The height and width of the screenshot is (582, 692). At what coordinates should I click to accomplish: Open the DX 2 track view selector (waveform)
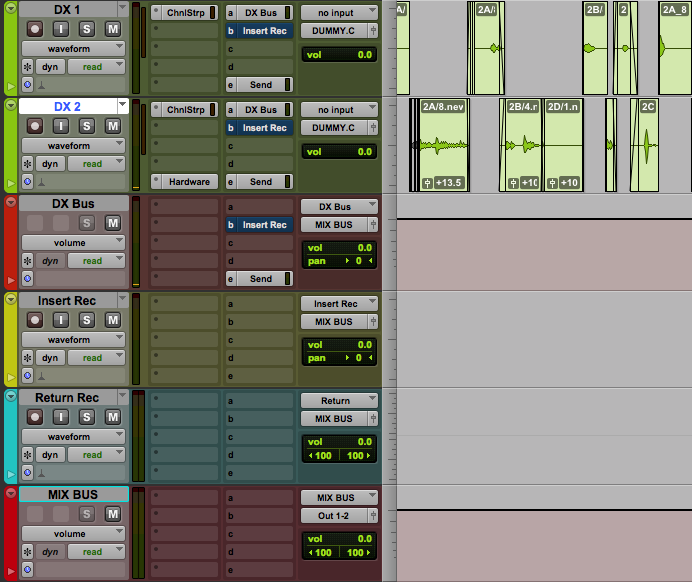pos(73,145)
